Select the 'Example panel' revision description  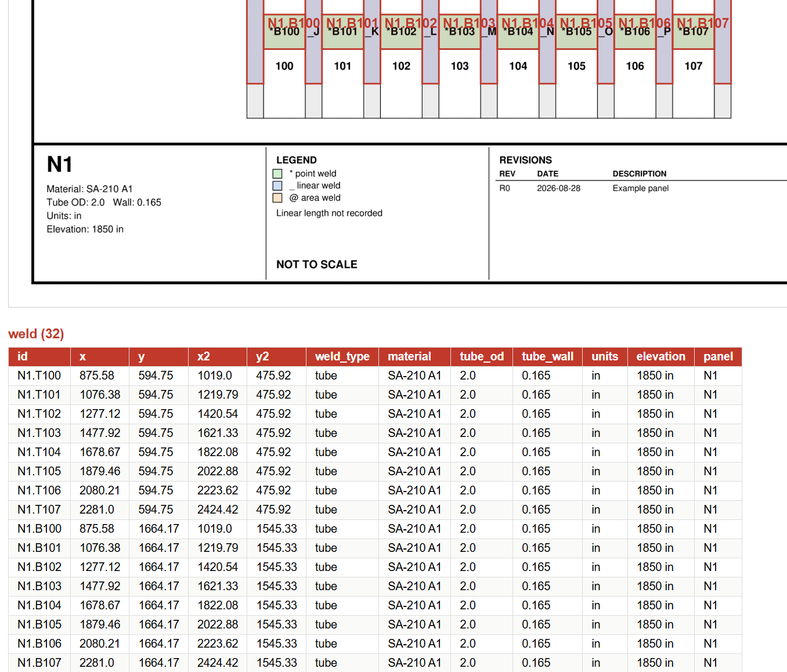[641, 188]
